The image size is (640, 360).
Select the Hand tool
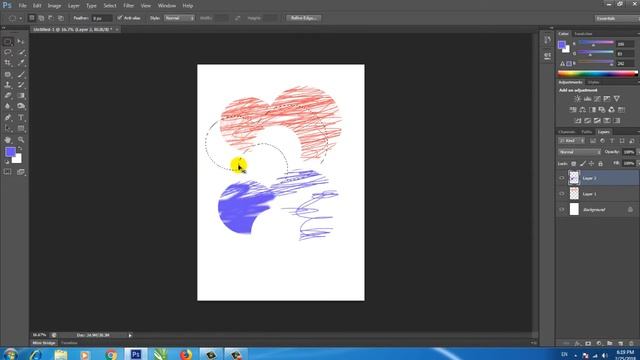tap(8, 140)
